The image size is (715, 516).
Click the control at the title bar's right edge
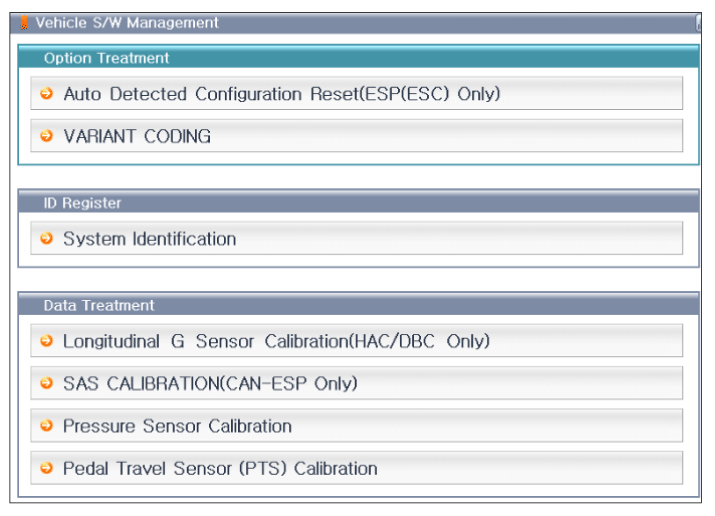coord(698,23)
